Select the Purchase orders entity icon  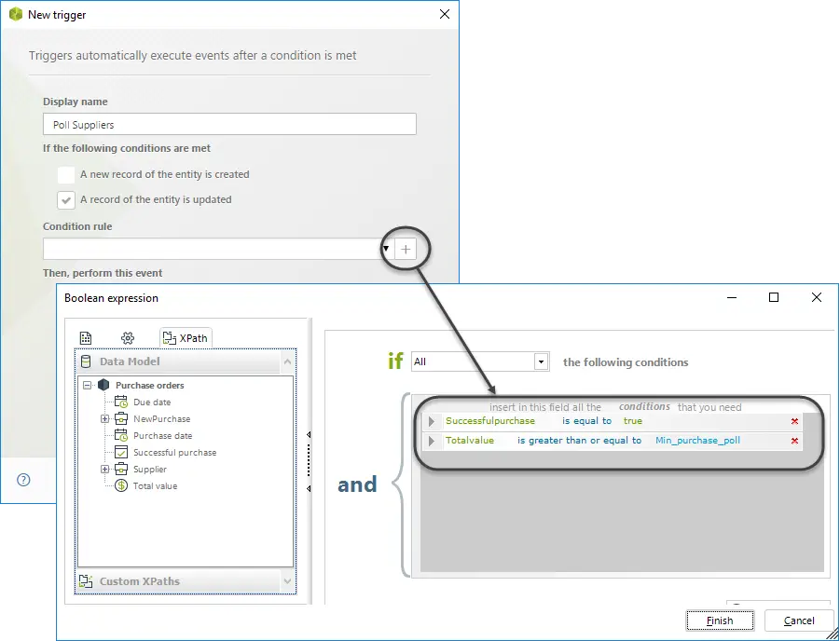pyautogui.click(x=103, y=385)
